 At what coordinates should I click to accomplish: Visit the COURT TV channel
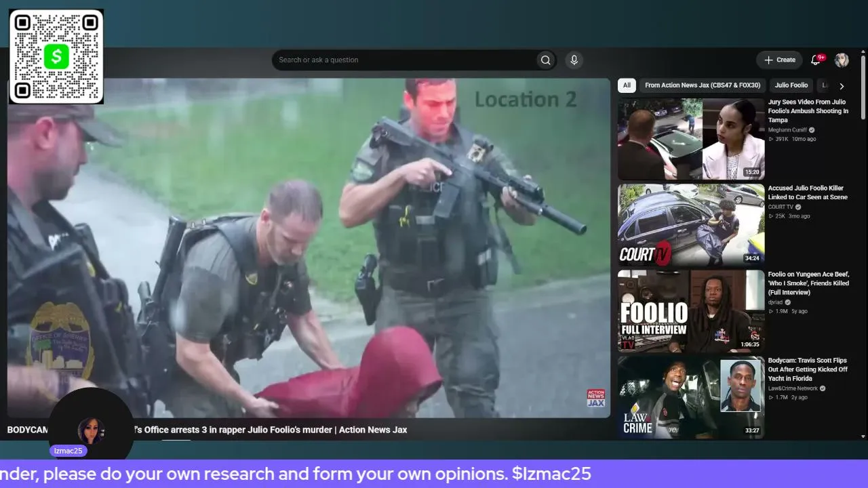tap(781, 207)
